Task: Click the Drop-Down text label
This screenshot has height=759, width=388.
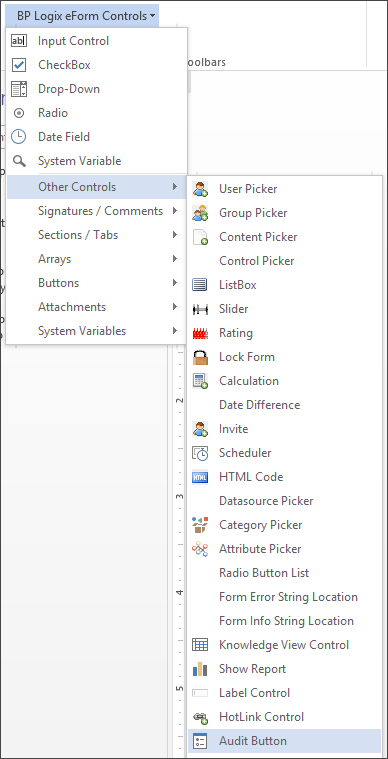Action: 69,89
